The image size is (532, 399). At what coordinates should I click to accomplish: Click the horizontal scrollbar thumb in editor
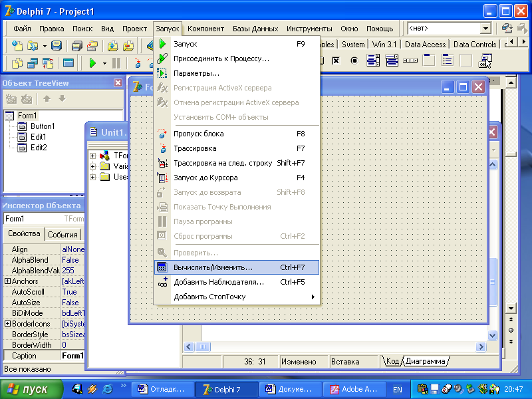(203, 346)
